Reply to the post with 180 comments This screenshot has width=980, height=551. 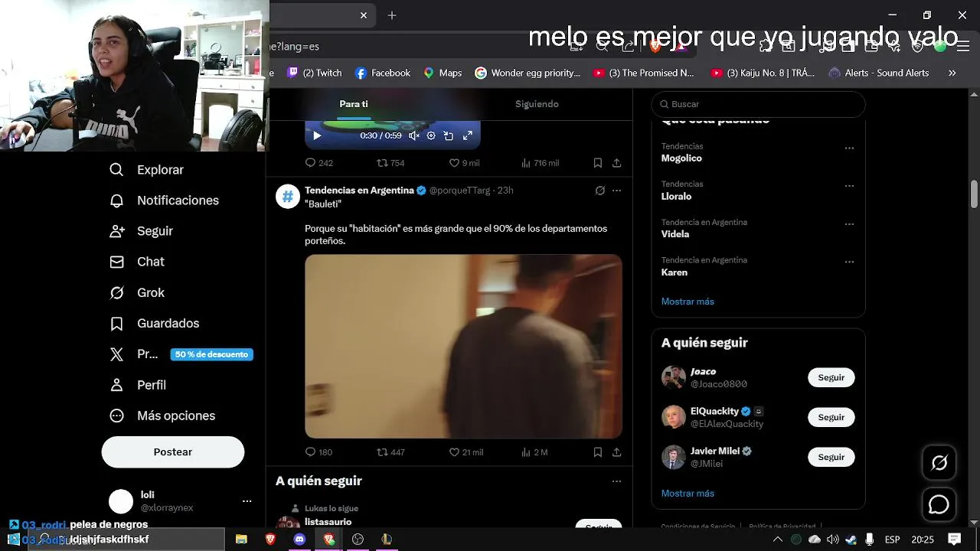pos(318,452)
